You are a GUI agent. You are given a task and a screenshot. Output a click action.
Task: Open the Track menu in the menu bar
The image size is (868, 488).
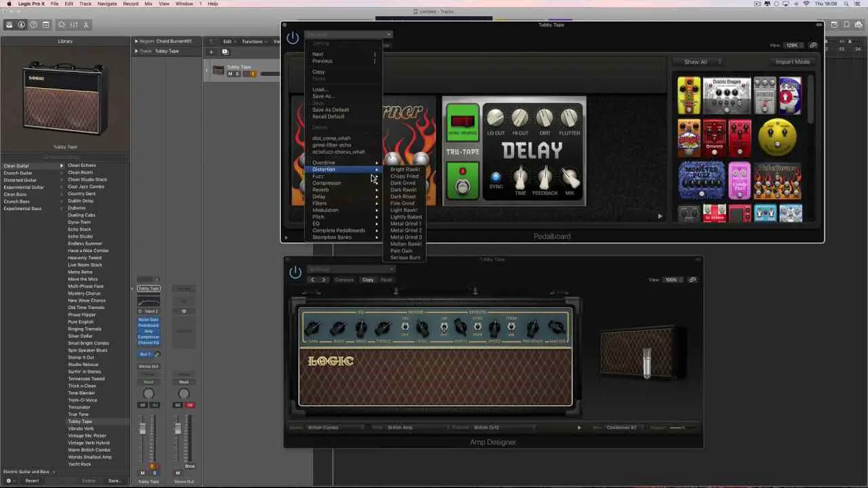pos(84,3)
